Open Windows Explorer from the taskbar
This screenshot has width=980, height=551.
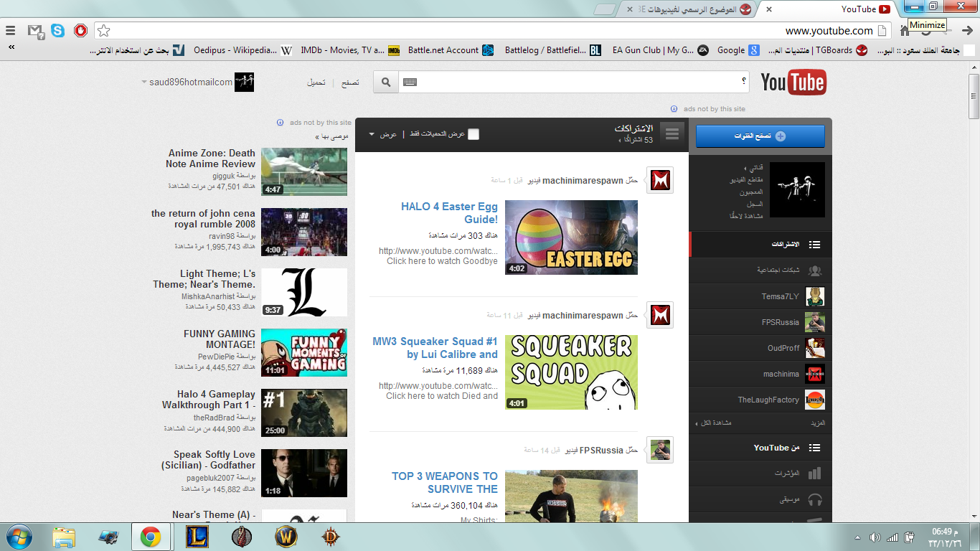coord(63,537)
